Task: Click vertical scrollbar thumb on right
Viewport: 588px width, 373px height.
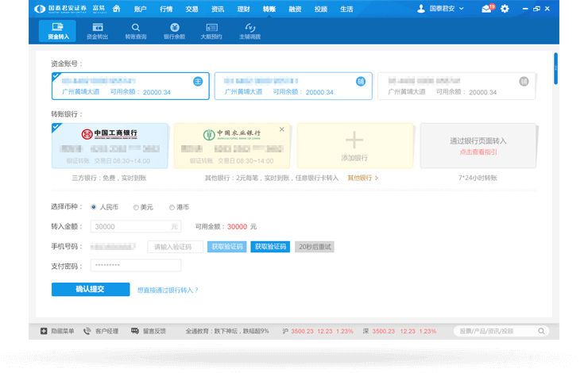Action: (555, 68)
